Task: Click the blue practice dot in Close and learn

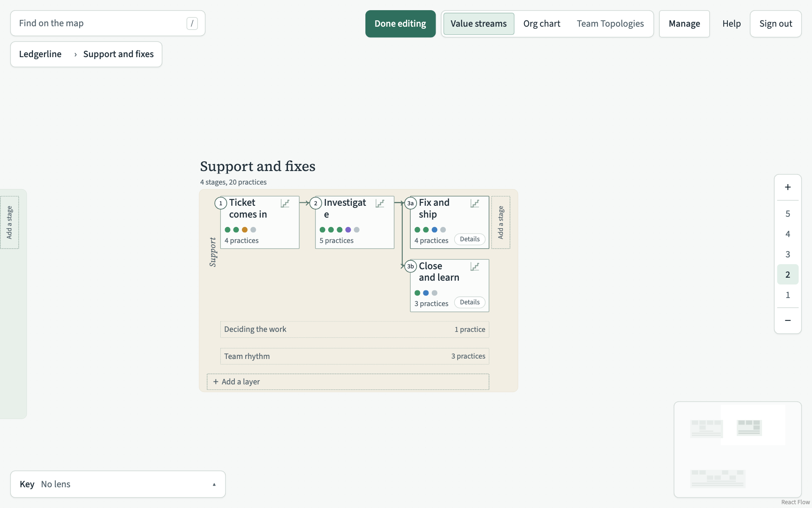Action: coord(426,293)
